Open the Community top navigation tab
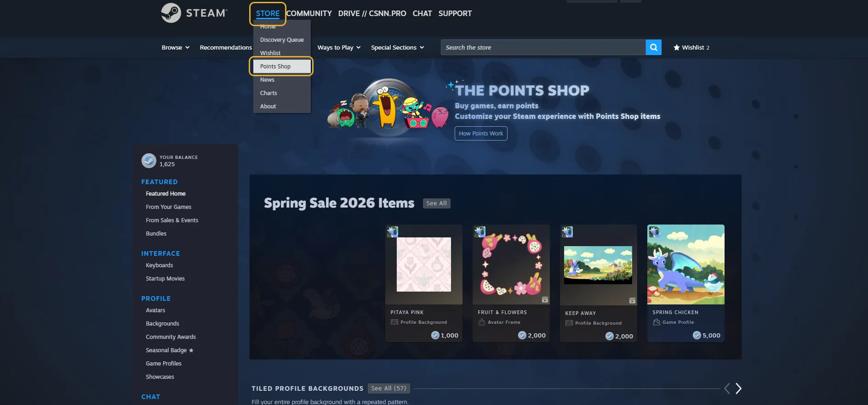868x405 pixels. pos(309,13)
